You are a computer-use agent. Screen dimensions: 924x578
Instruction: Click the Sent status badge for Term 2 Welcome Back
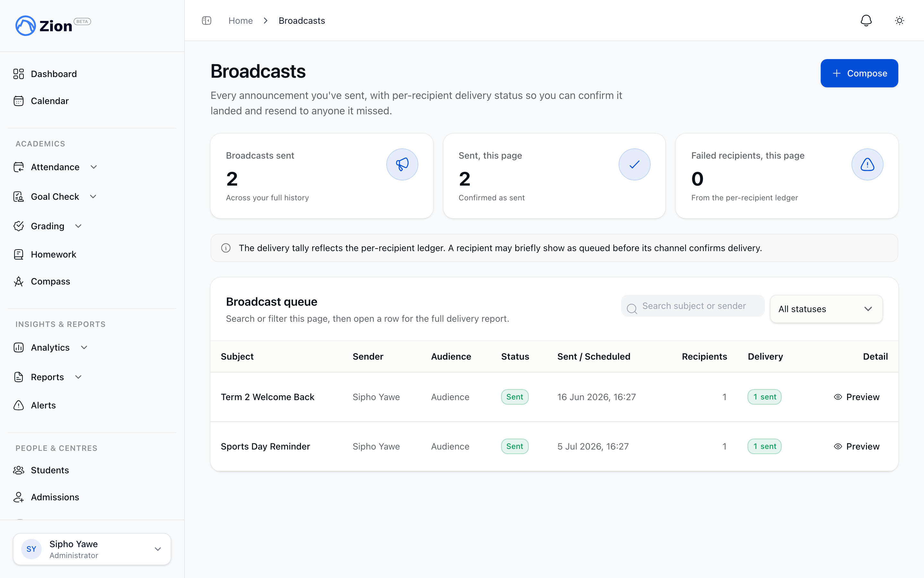[x=515, y=397]
